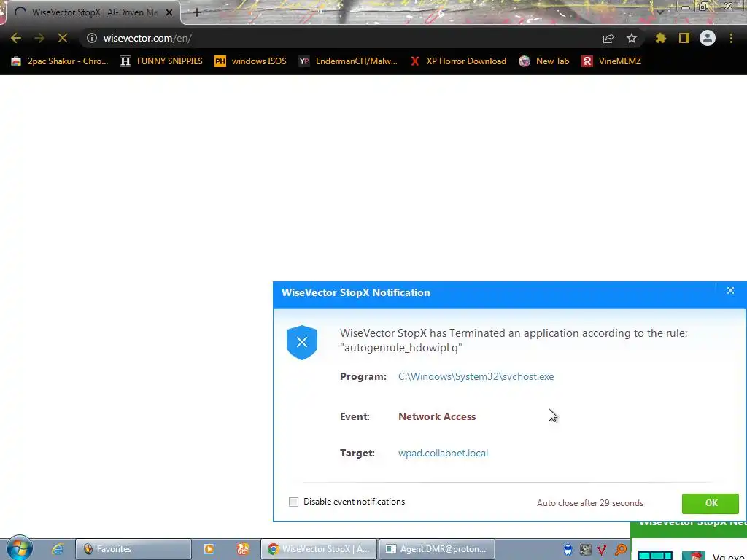Click the Network Access event text
This screenshot has height=560, width=747.
point(437,416)
